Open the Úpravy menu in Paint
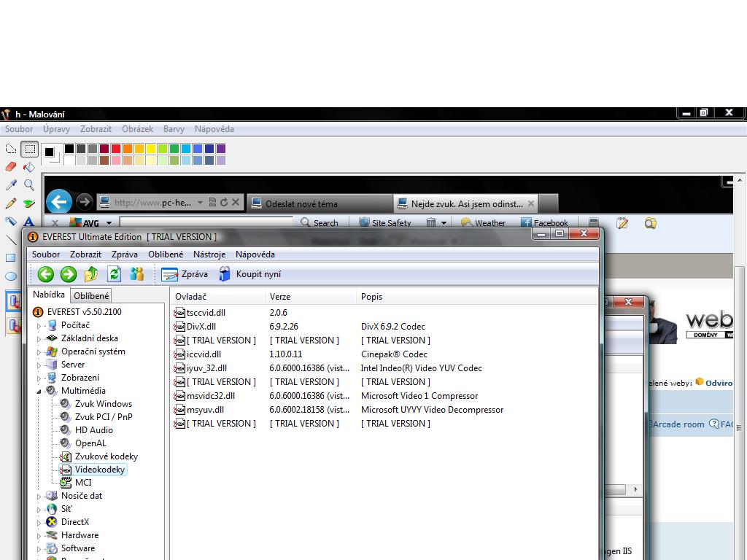The image size is (747, 560). [56, 129]
